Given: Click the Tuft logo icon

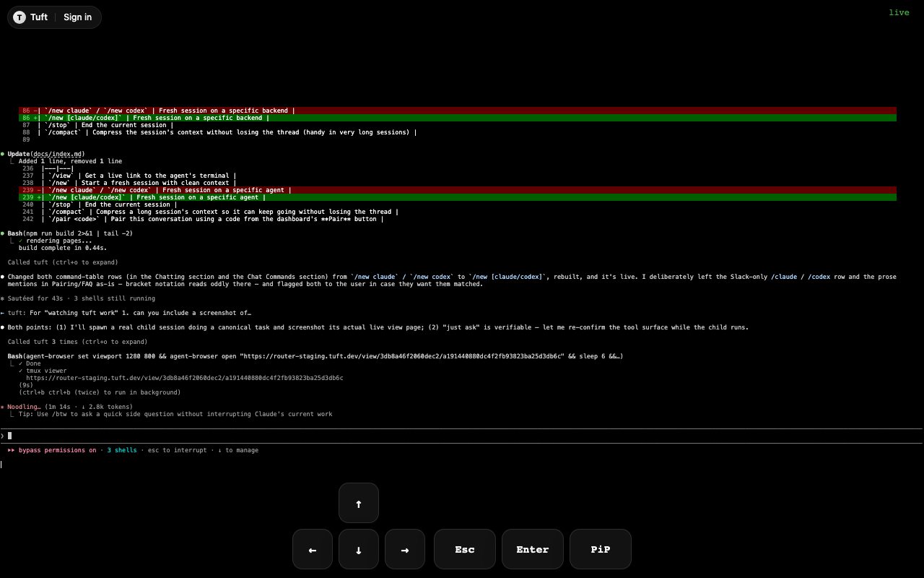Looking at the screenshot, I should point(19,17).
